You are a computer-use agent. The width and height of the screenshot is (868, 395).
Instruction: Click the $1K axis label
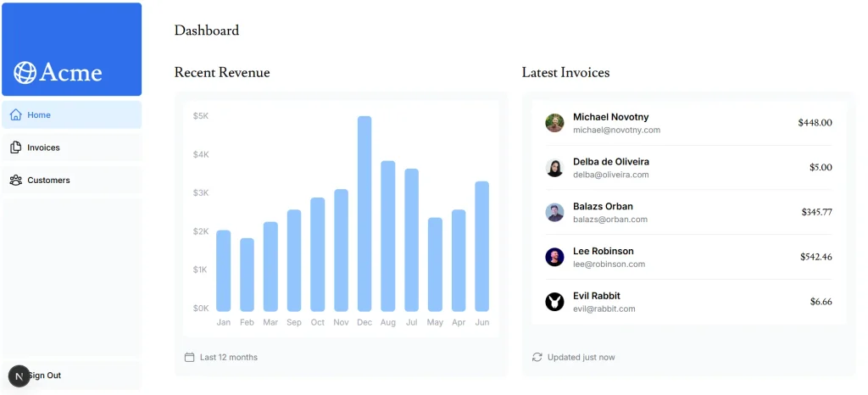point(201,270)
